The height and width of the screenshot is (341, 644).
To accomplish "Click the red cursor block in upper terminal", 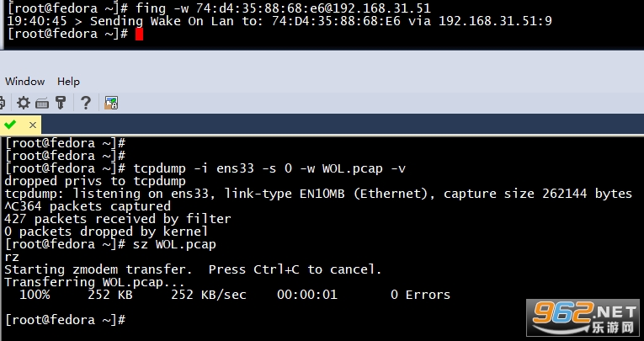I will [139, 35].
